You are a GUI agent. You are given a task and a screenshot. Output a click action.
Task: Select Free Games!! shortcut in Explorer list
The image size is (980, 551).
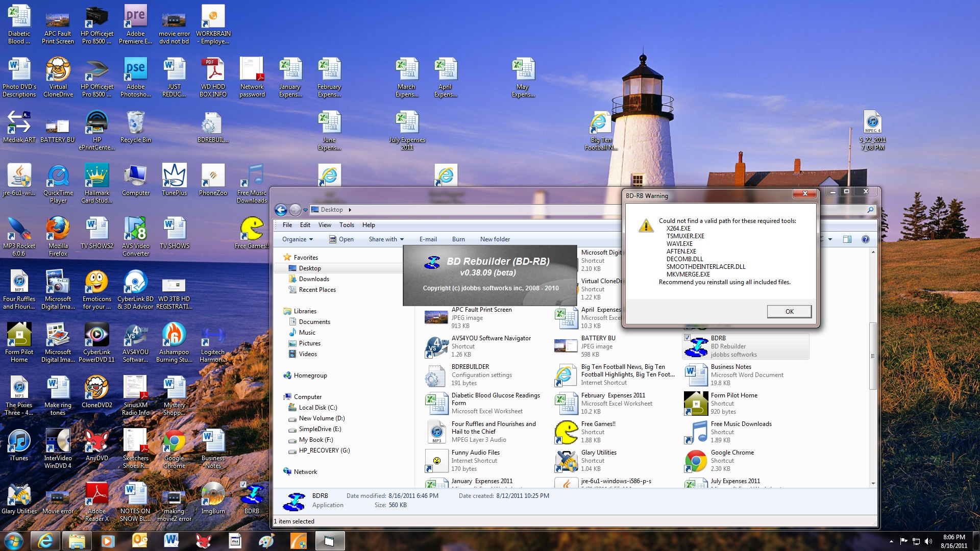click(616, 432)
